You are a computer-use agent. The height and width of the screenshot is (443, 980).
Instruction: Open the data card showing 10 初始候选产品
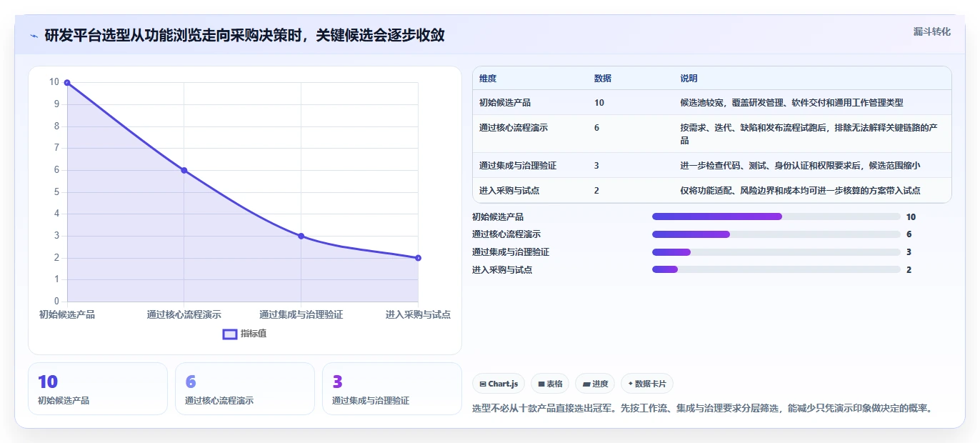(x=98, y=389)
